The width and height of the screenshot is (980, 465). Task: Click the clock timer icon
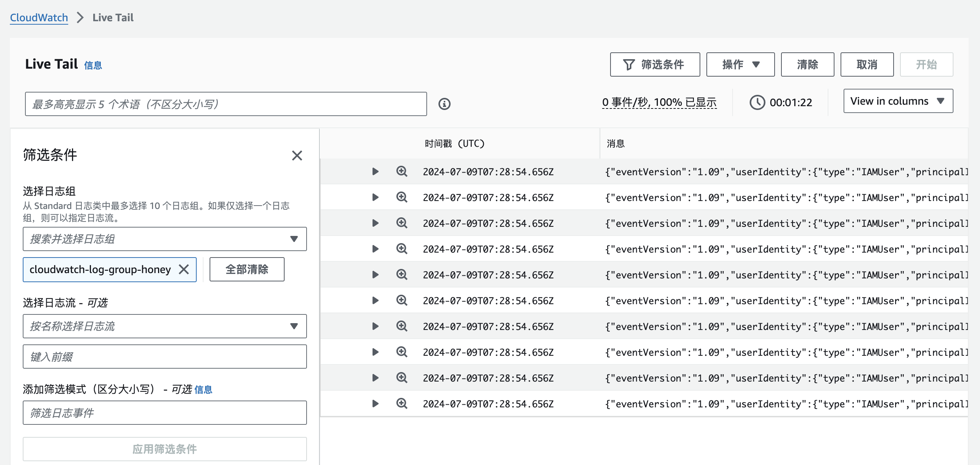pyautogui.click(x=757, y=102)
